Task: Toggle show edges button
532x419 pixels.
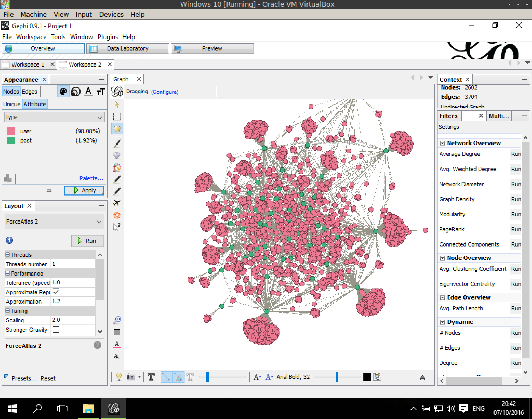Action: pyautogui.click(x=166, y=377)
